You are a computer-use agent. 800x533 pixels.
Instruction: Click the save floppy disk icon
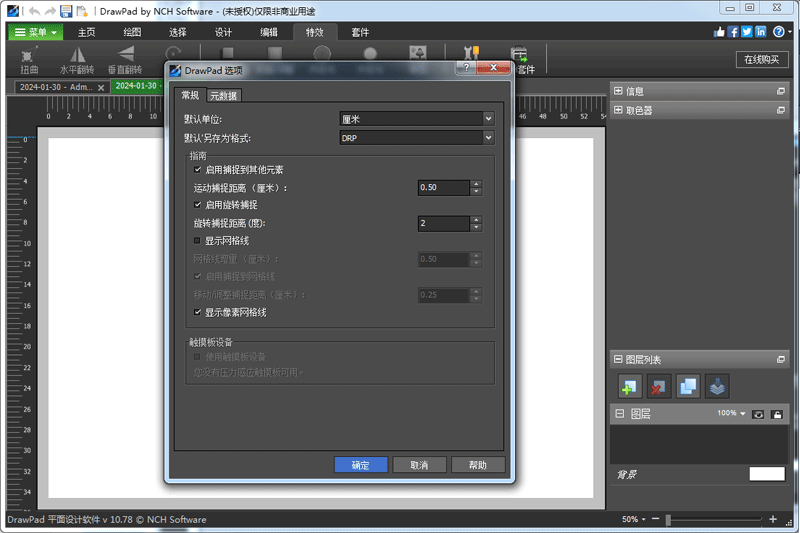pyautogui.click(x=66, y=11)
